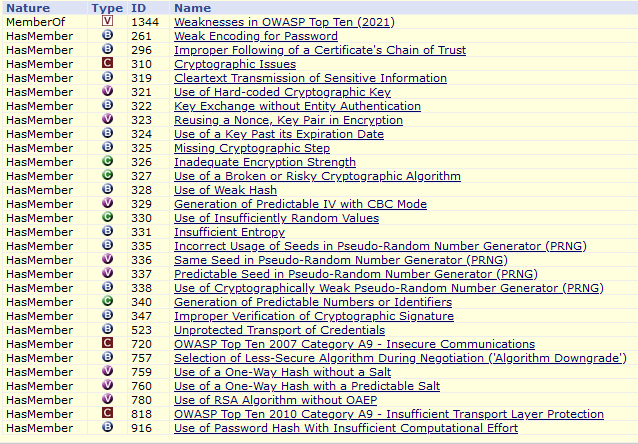Click the Base icon in row 328
Screen dimensions: 638x444
(x=107, y=189)
